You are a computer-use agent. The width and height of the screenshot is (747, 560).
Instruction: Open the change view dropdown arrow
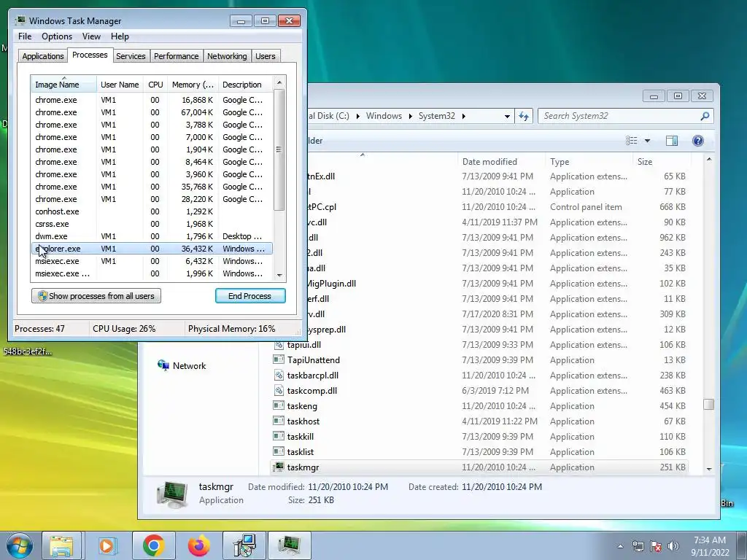coord(647,141)
